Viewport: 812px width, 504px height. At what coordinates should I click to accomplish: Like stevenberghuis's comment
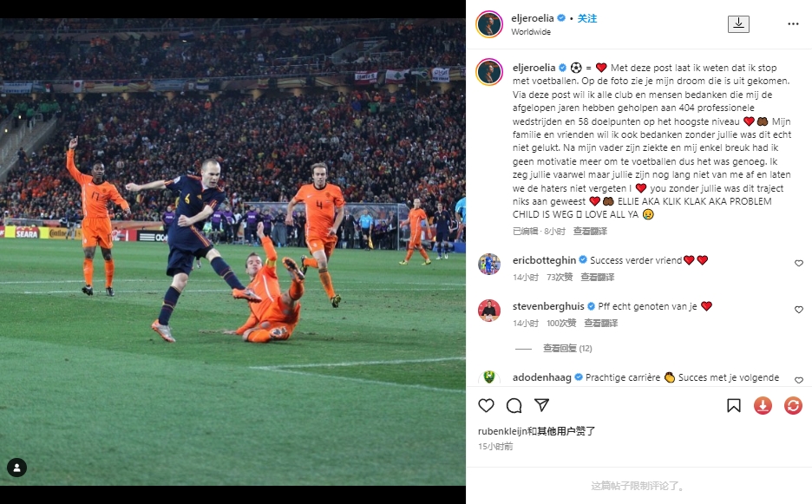pos(798,309)
